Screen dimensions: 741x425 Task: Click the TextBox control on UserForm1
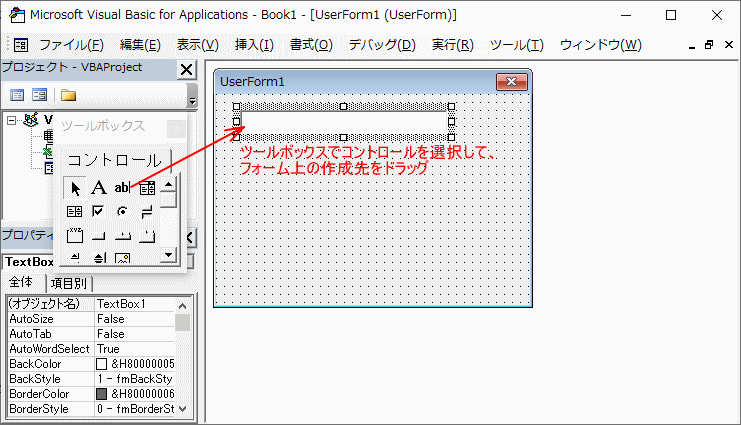click(x=344, y=122)
